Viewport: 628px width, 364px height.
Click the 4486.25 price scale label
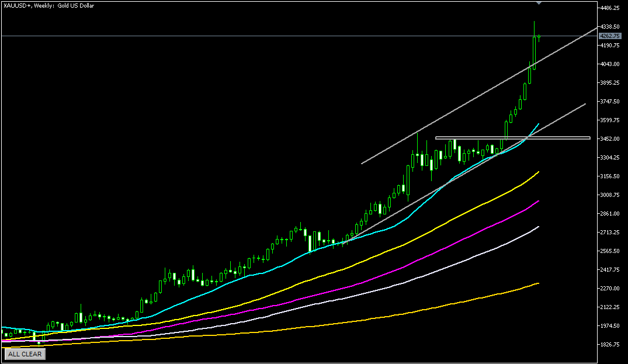(609, 8)
